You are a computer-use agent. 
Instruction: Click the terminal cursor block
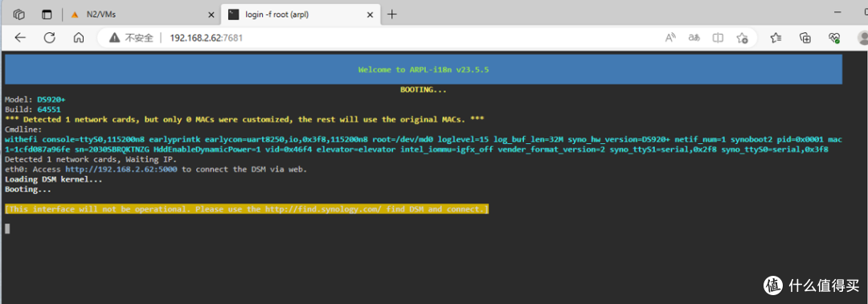click(7, 228)
